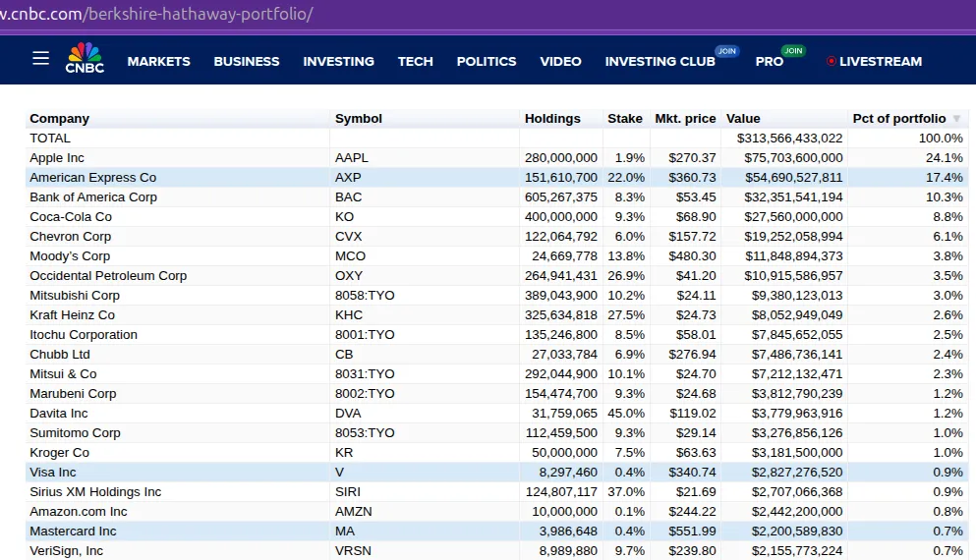976x560 pixels.
Task: Click the red Livestream record icon
Action: click(x=831, y=61)
